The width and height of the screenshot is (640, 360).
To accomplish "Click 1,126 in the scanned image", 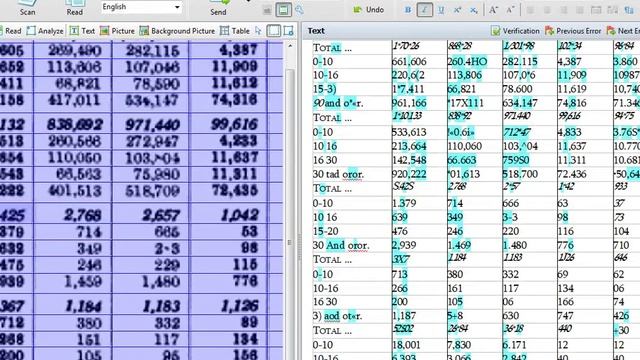I will pyautogui.click(x=239, y=306).
